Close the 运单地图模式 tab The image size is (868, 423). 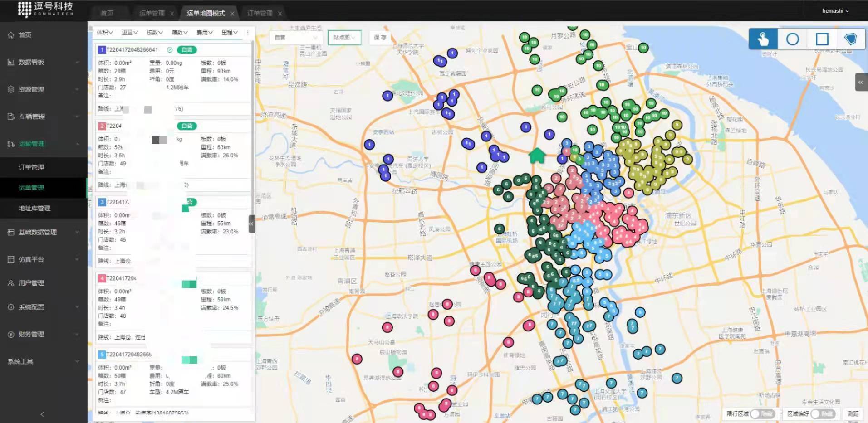[232, 14]
